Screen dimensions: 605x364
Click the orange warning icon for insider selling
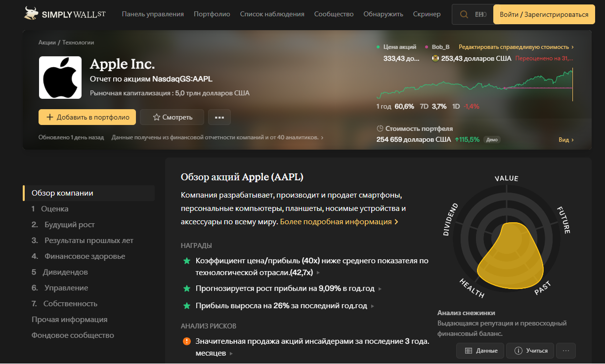(x=187, y=341)
